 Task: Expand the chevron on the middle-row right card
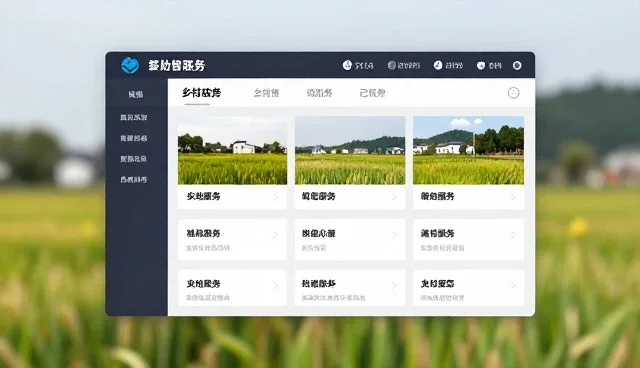513,235
